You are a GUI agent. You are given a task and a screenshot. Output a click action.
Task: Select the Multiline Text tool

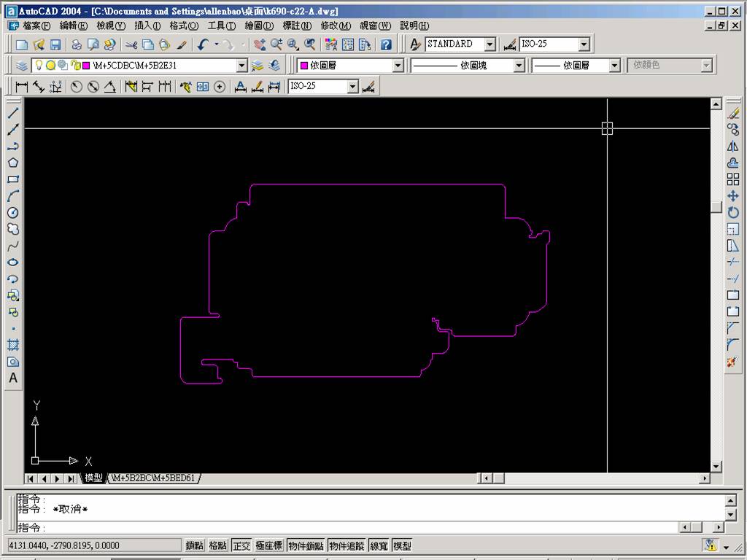[x=13, y=378]
